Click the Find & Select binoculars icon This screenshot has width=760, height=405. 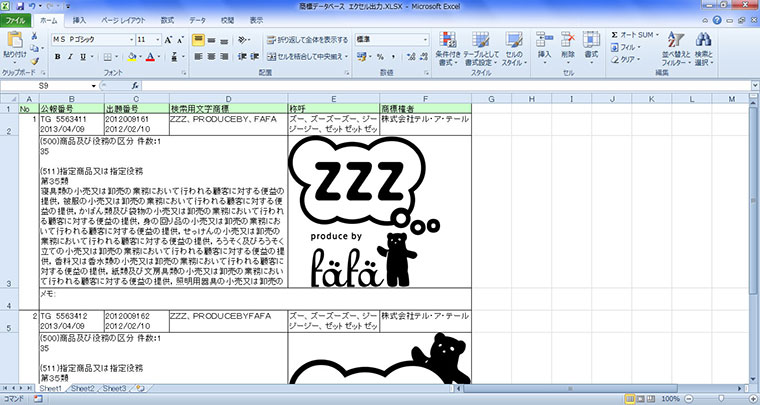tap(703, 40)
